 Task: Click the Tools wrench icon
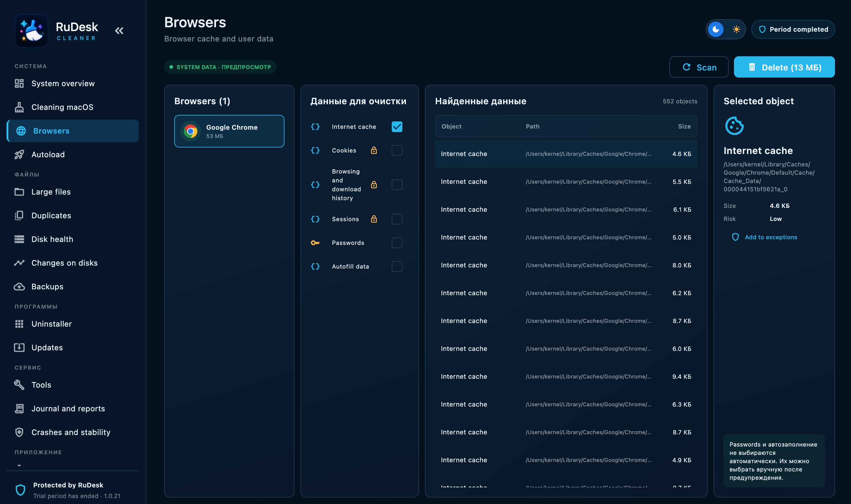(19, 385)
